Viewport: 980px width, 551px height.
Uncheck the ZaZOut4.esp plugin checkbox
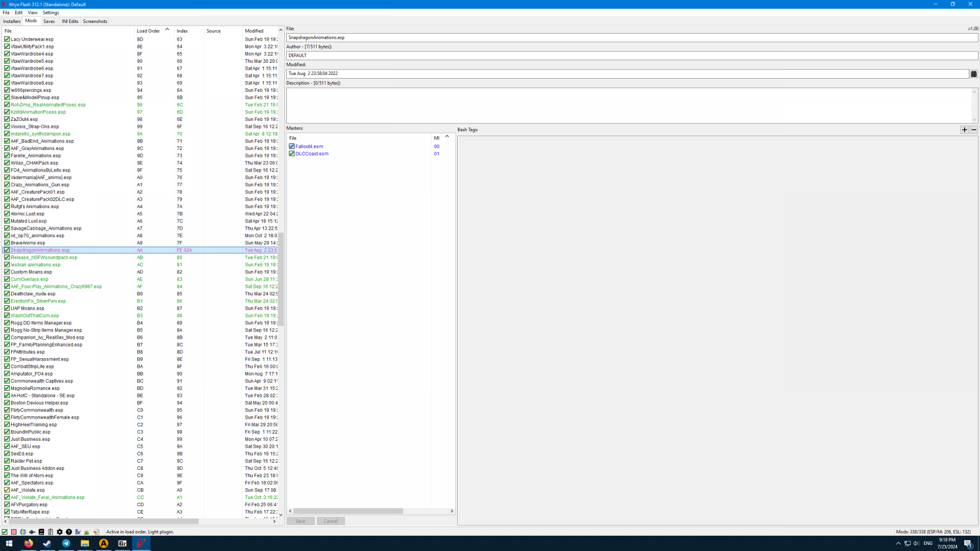pos(7,119)
